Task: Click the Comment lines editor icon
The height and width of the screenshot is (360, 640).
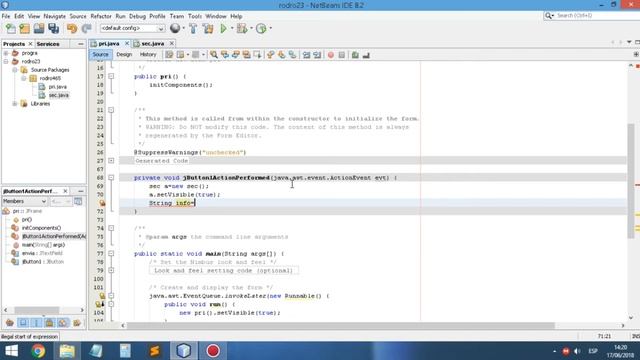Action: pos(355,55)
